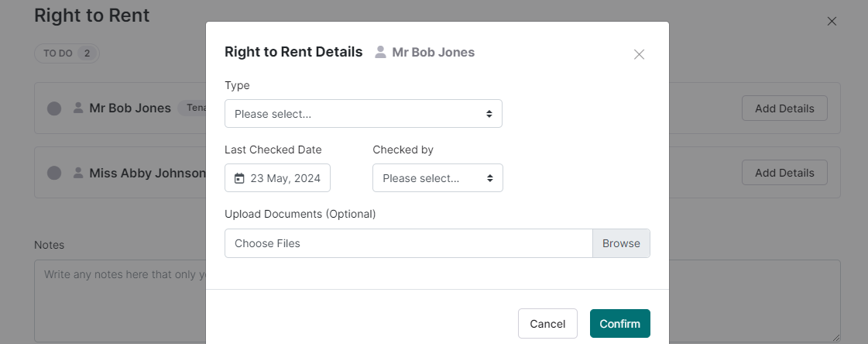Click the Choose Files upload field
Image resolution: width=868 pixels, height=344 pixels.
408,243
